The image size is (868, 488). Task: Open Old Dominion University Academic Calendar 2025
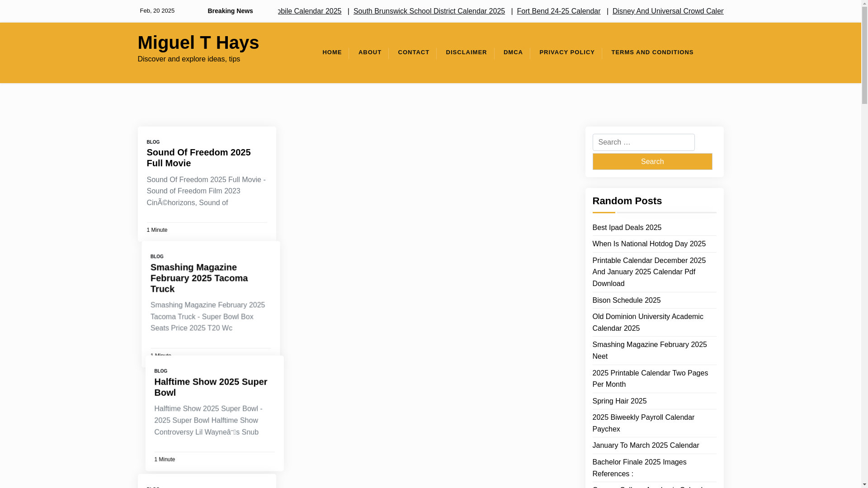647,323
